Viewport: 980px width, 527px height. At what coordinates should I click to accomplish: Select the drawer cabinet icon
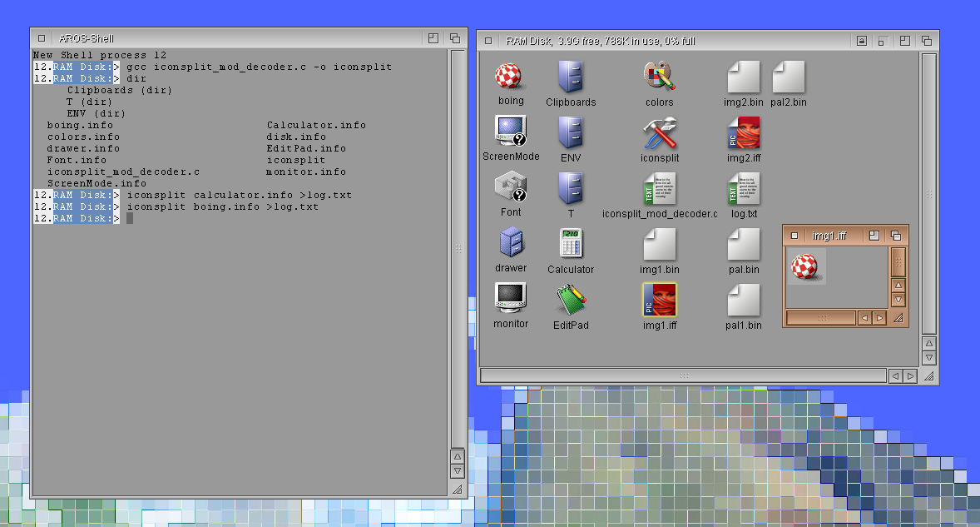coord(511,244)
